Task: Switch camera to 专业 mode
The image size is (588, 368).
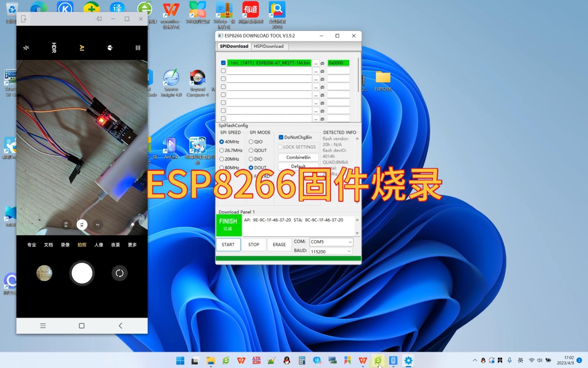Action: click(32, 245)
